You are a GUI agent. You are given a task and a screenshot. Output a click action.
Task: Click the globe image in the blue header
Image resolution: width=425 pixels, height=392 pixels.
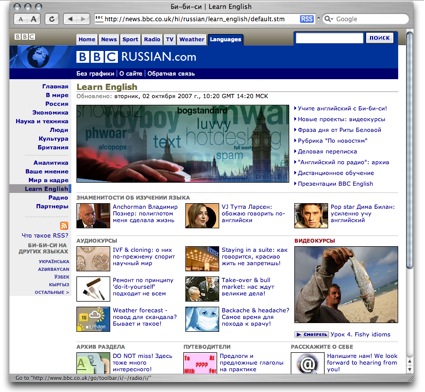point(38,57)
